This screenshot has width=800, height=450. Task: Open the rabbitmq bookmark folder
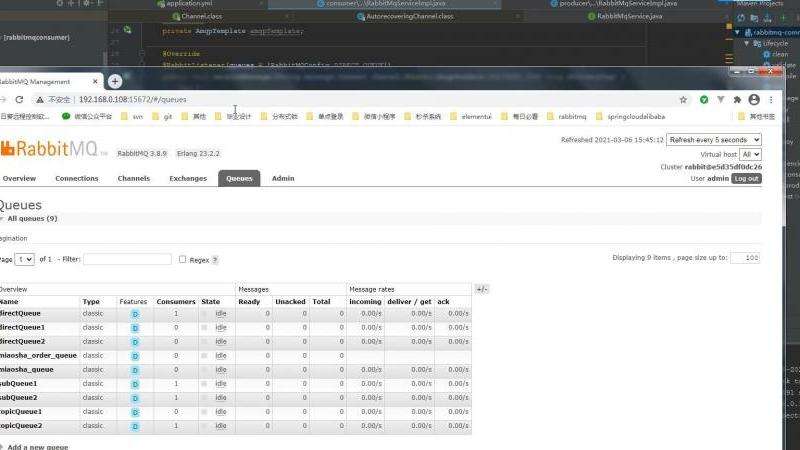pos(566,116)
